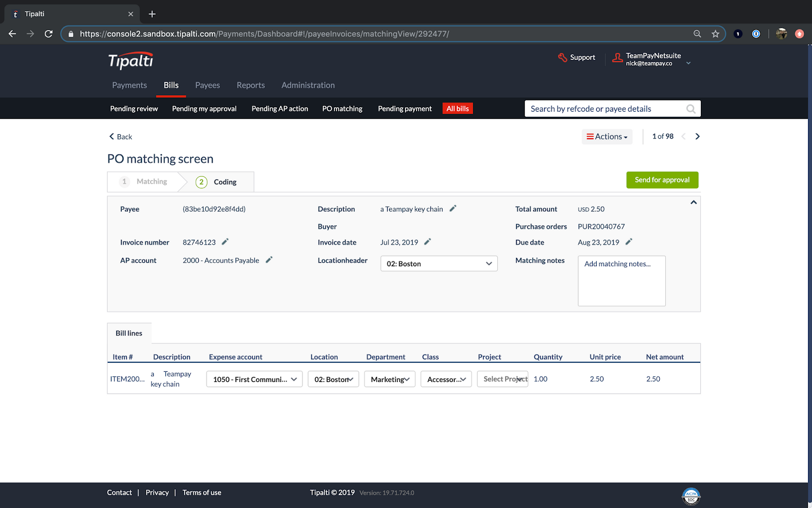Edit the AP account with pencil icon
Image resolution: width=812 pixels, height=508 pixels.
(269, 260)
